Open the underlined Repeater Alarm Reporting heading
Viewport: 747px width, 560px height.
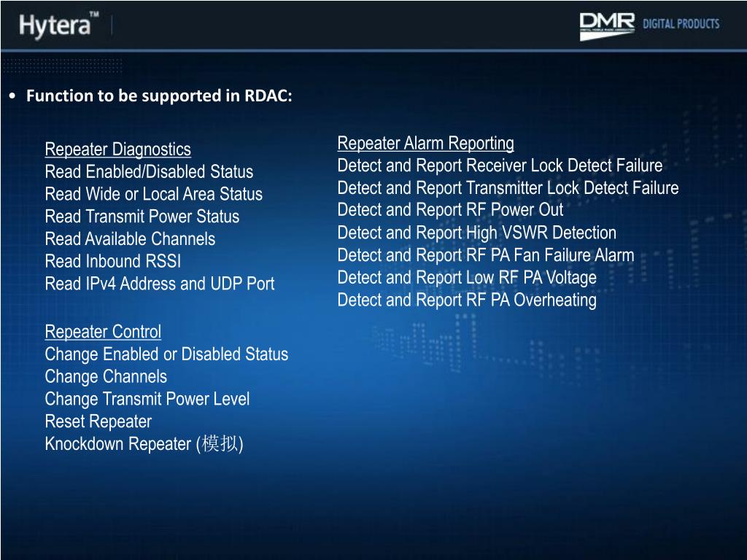(425, 143)
